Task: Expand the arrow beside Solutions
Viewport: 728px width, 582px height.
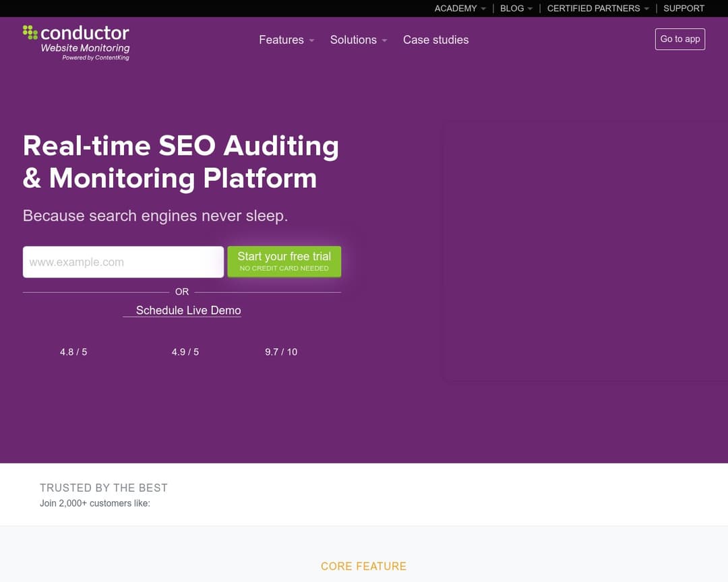Action: [384, 40]
